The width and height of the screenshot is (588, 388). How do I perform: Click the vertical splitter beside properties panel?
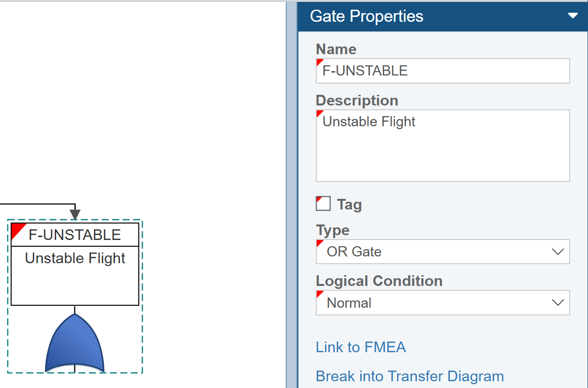(292, 194)
